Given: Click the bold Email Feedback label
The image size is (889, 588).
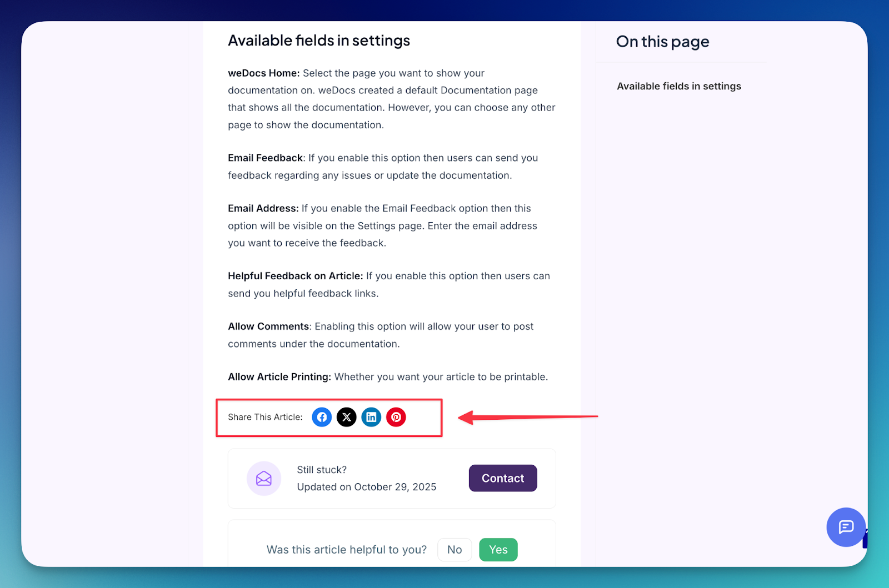Looking at the screenshot, I should 265,158.
